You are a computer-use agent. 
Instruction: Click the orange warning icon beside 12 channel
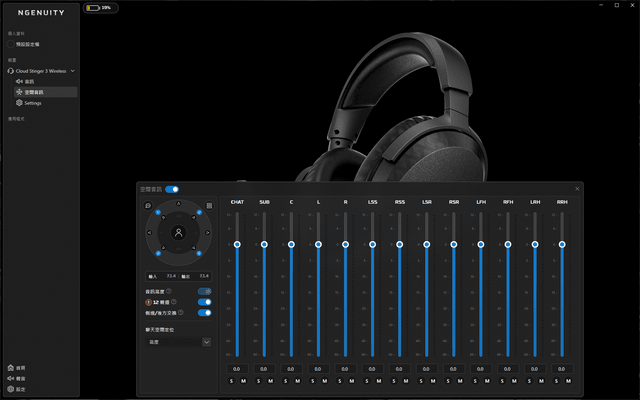[x=149, y=302]
